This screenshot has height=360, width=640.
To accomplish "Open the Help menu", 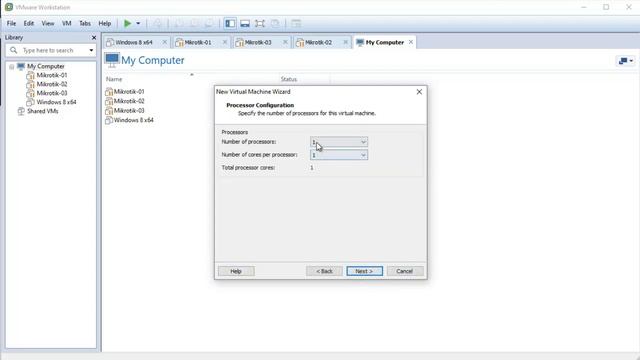I will click(x=105, y=24).
